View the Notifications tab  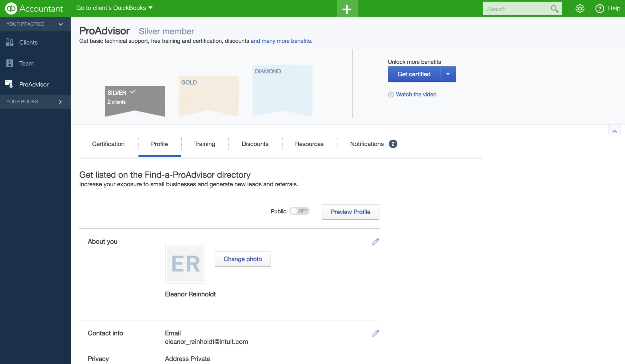(367, 144)
